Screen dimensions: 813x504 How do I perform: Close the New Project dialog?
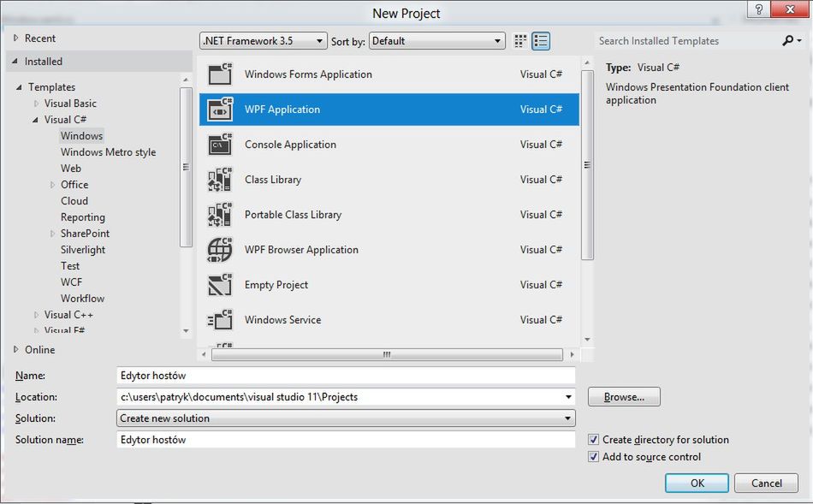tap(790, 9)
